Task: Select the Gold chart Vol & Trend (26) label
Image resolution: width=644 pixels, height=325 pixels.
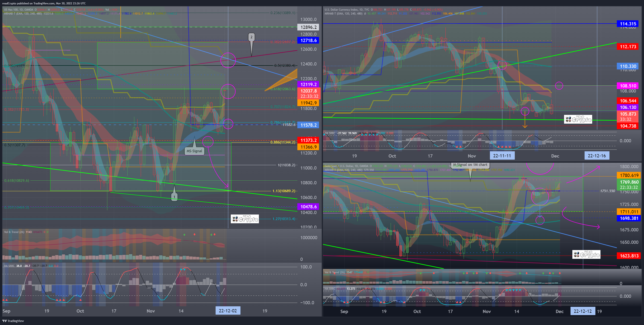Action: (x=334, y=272)
